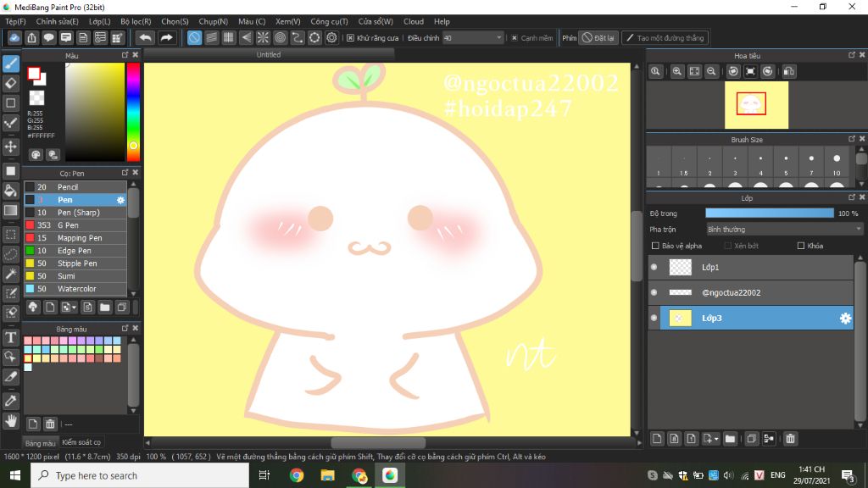
Task: Select the rectangular Select tool
Action: click(x=10, y=235)
